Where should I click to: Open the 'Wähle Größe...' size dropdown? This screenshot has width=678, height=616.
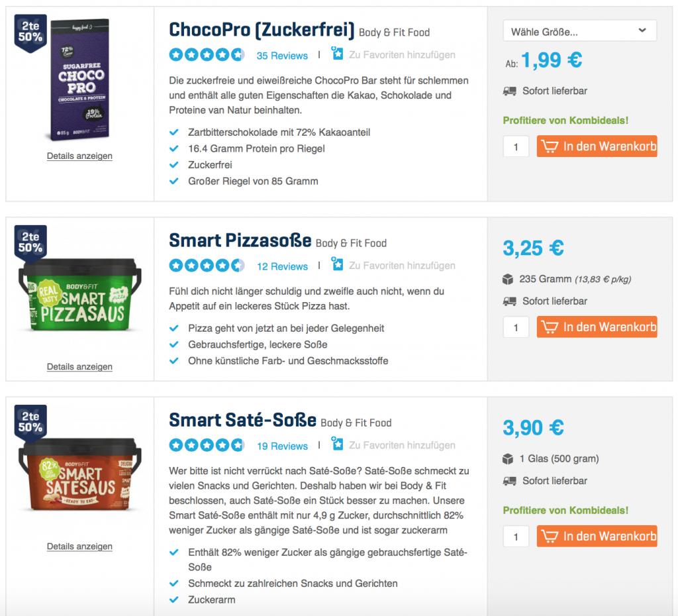(579, 30)
